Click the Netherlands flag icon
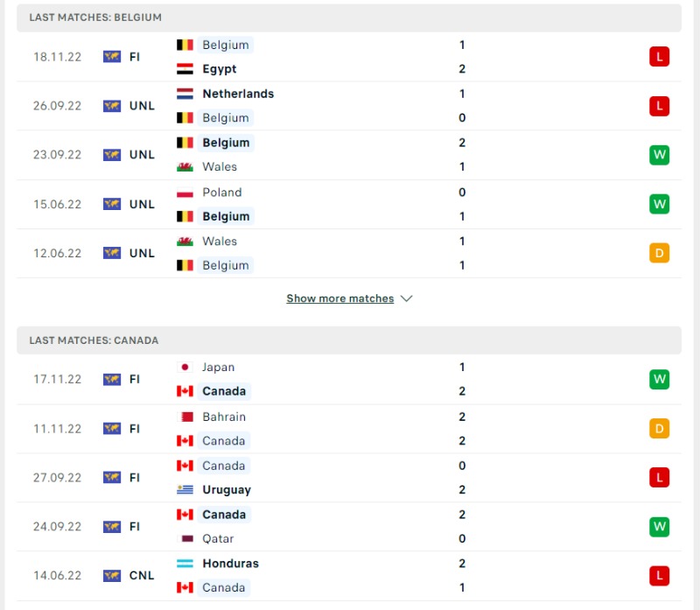This screenshot has height=610, width=700. point(185,94)
